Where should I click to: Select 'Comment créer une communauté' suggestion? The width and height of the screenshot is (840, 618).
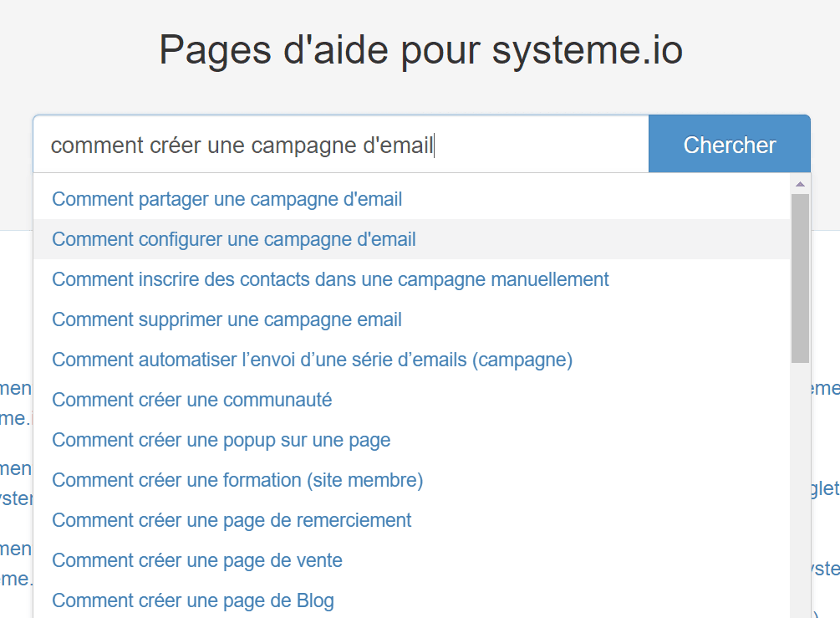tap(411, 400)
